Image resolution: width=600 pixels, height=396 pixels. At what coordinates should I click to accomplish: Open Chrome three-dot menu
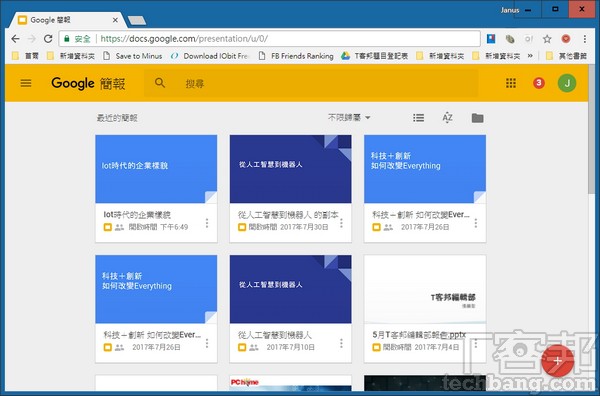(x=584, y=39)
